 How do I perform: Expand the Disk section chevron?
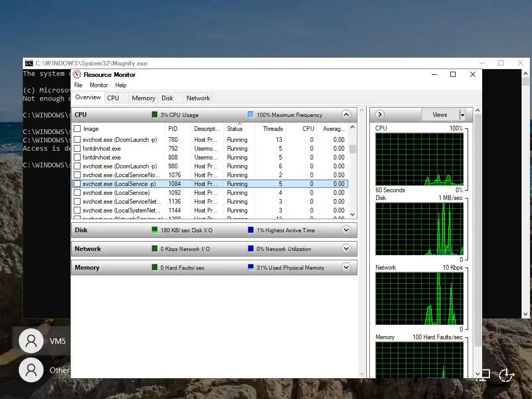346,230
